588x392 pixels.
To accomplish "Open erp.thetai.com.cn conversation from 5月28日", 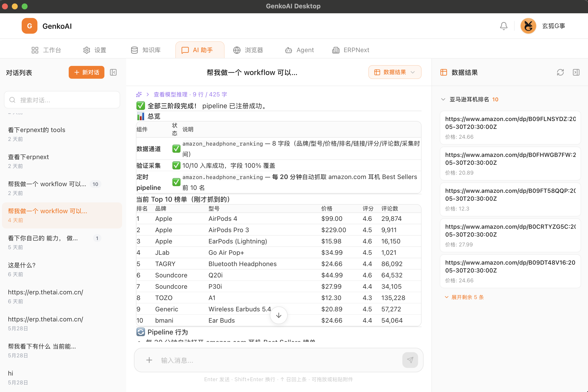I will (x=62, y=323).
